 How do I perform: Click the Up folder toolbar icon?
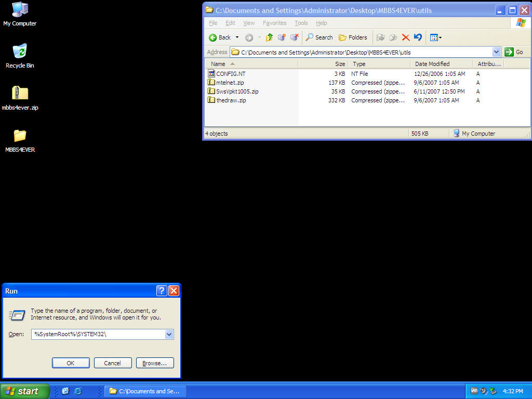[x=269, y=37]
